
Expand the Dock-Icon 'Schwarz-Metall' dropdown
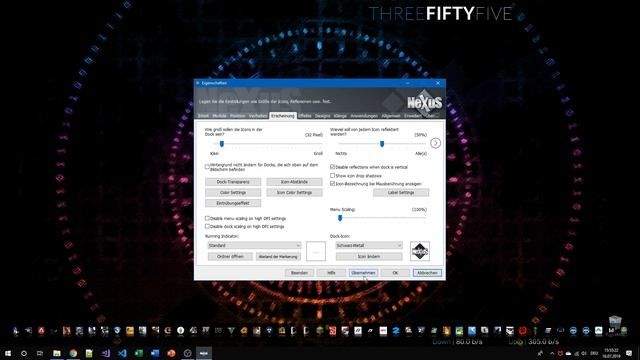[369, 245]
